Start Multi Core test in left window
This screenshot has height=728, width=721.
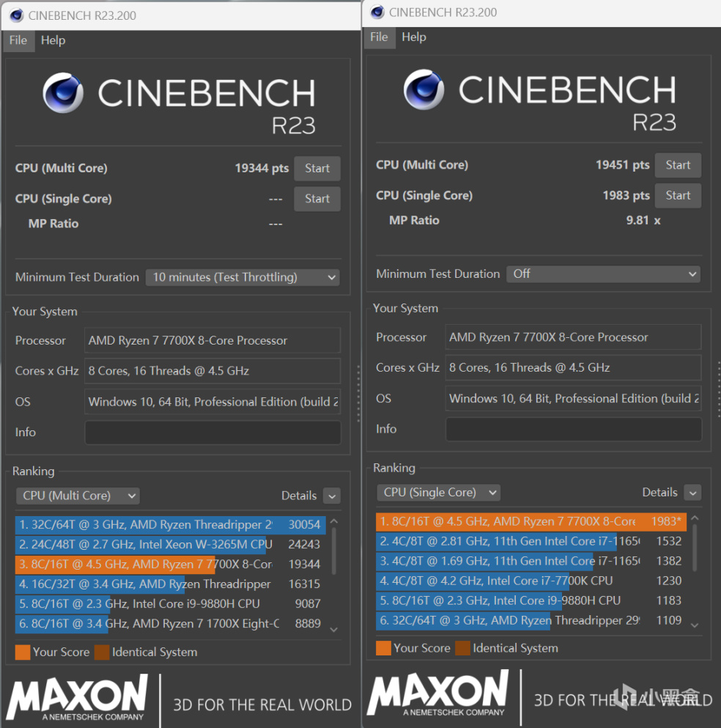coord(317,169)
